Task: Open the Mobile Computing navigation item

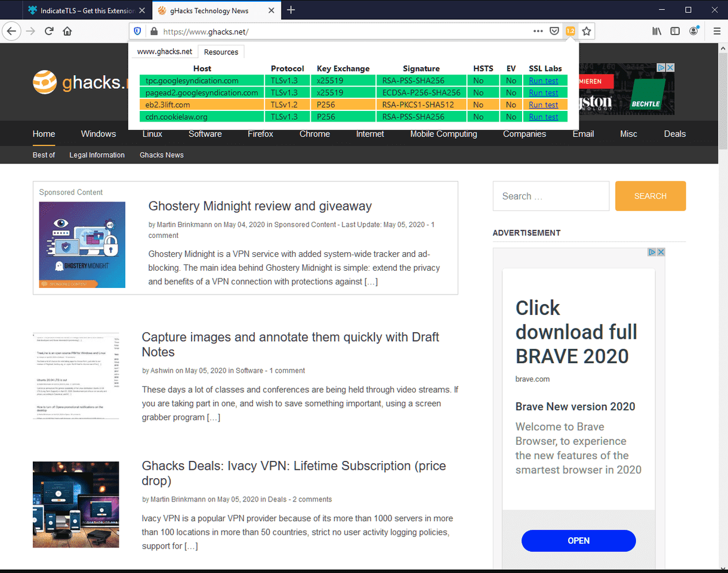Action: click(x=444, y=134)
